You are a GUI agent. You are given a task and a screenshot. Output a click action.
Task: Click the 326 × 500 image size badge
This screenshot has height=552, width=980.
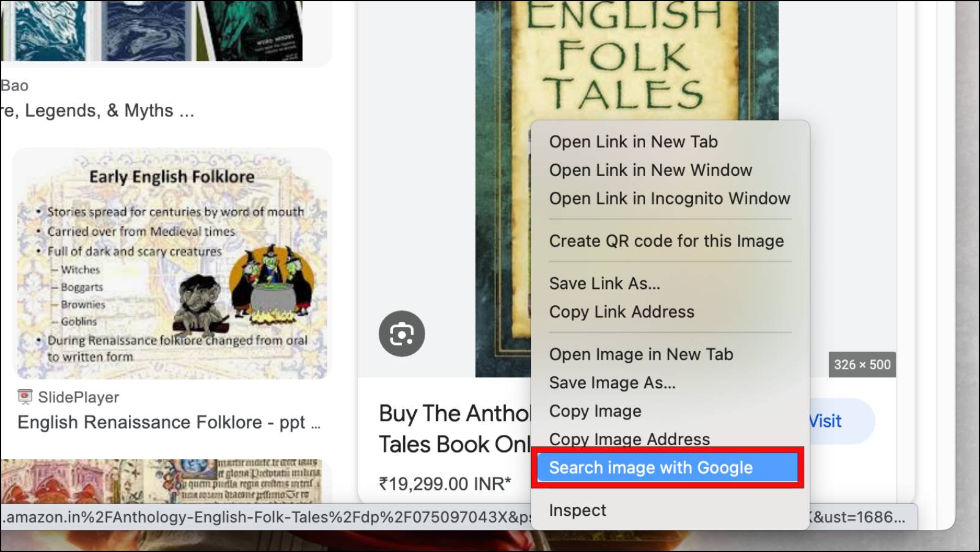(862, 365)
